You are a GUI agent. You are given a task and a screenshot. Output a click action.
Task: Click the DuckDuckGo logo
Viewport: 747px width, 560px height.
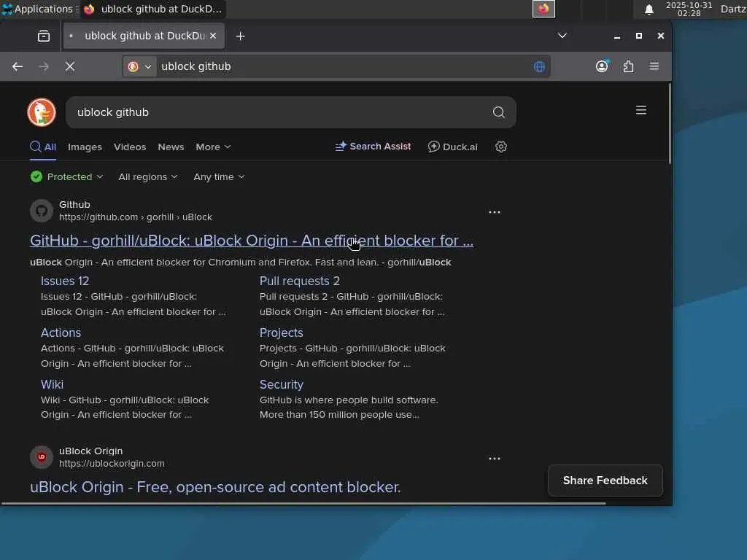(x=42, y=112)
